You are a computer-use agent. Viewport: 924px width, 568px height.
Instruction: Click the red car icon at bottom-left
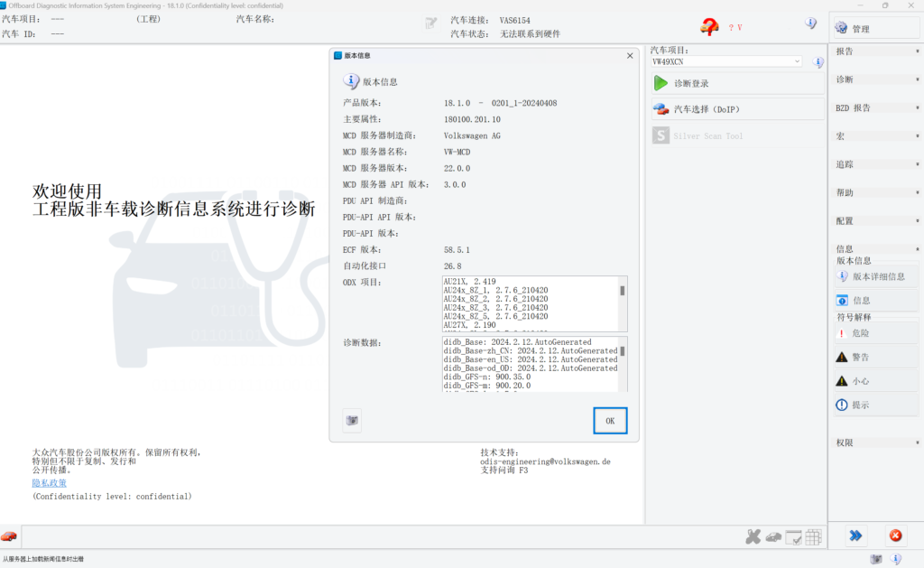coord(9,536)
